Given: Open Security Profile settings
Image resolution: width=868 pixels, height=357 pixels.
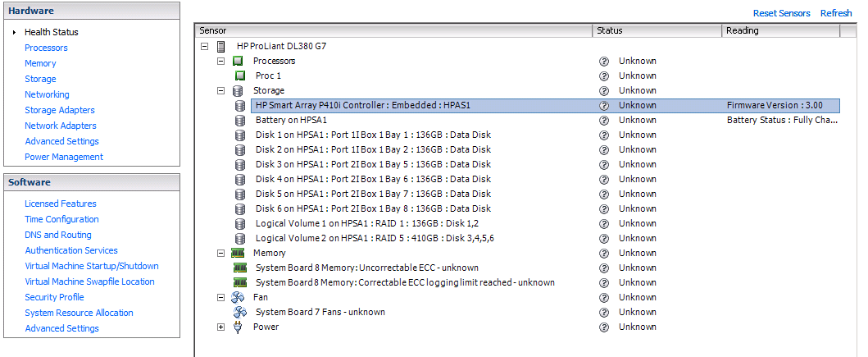Looking at the screenshot, I should [54, 297].
